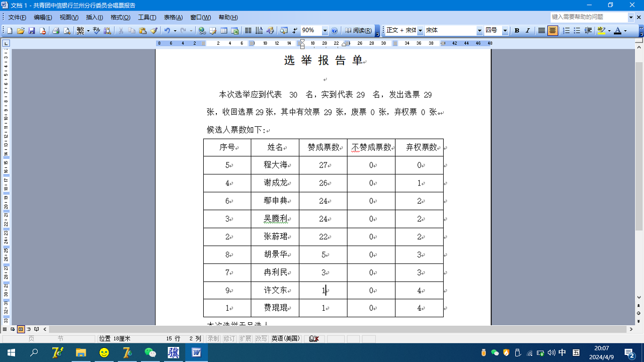Viewport: 644px width, 362px height.
Task: Open Tables and Borders toolbar
Action: 213,31
